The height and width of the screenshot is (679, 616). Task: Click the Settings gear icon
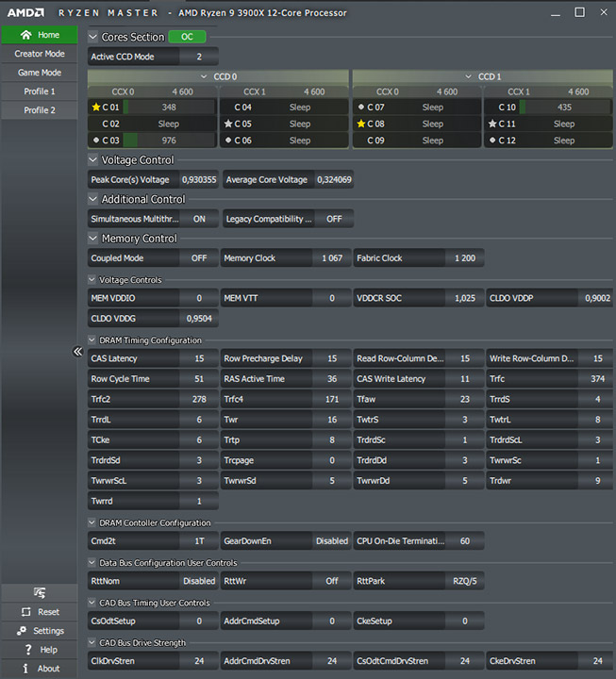point(22,631)
